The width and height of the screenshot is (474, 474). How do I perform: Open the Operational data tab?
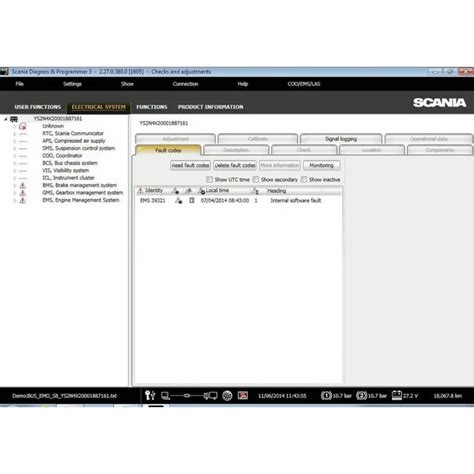(429, 139)
